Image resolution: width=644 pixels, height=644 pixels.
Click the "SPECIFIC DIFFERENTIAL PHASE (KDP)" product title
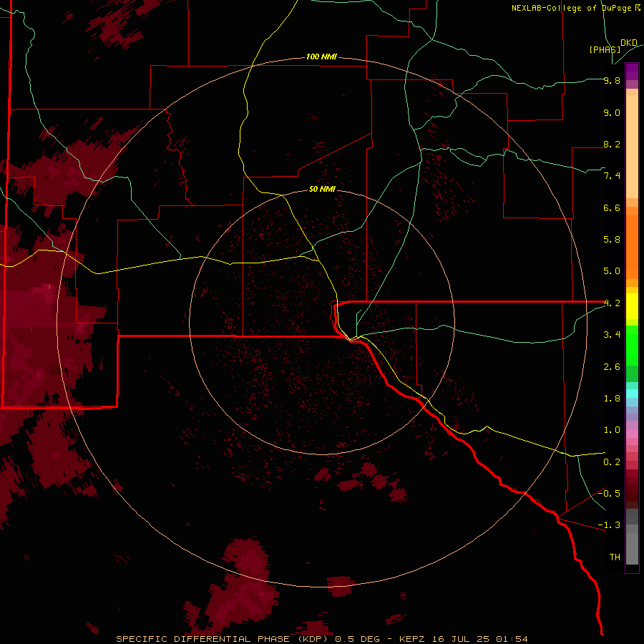tap(223, 639)
